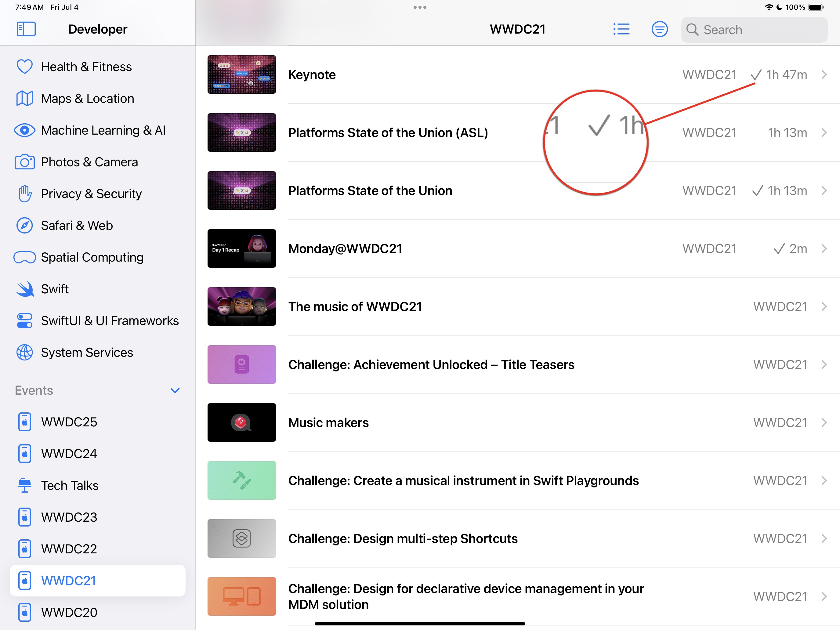Image resolution: width=840 pixels, height=630 pixels.
Task: Tap the three-dot multitasking control
Action: tap(420, 7)
